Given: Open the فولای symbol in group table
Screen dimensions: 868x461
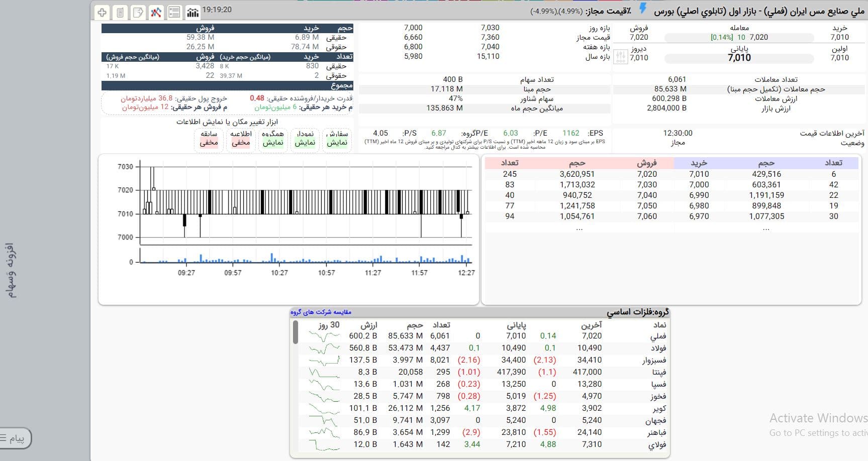Looking at the screenshot, I should point(657,444).
